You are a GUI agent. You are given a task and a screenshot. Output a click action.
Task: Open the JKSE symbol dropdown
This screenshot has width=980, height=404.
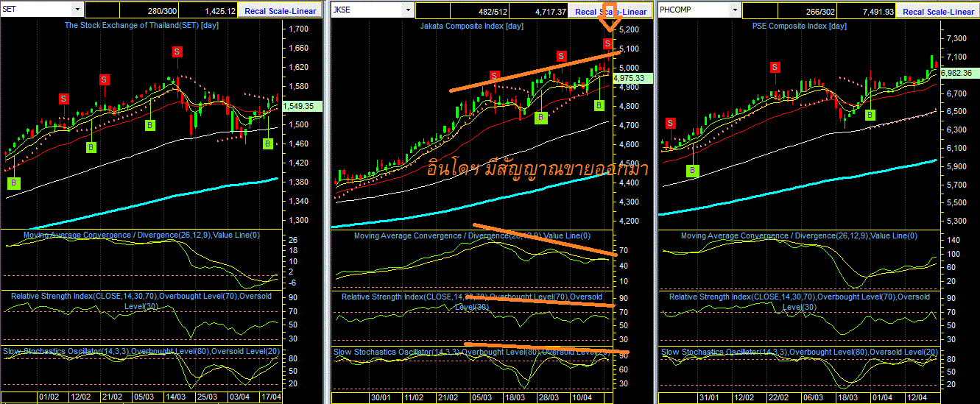407,10
